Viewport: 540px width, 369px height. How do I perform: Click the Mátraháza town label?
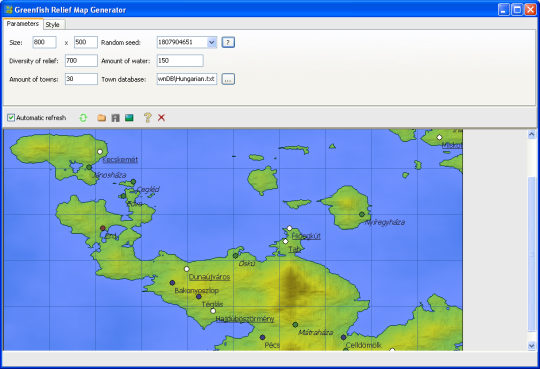(315, 332)
